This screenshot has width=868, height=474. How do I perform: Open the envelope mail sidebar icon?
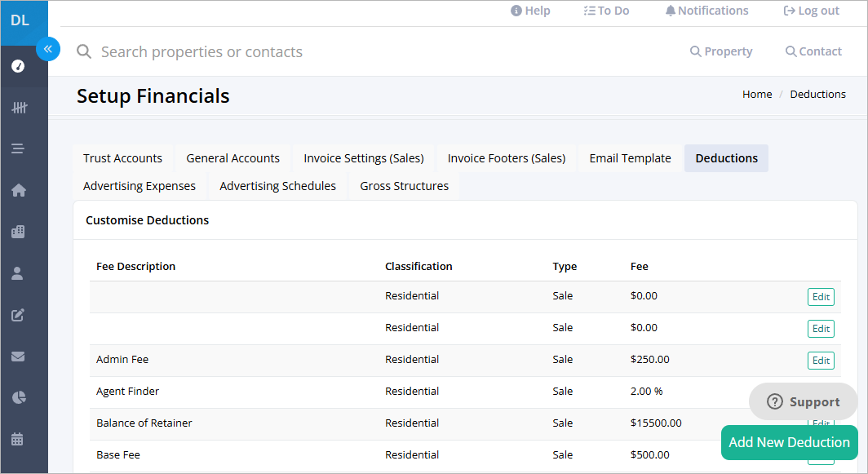[x=18, y=356]
